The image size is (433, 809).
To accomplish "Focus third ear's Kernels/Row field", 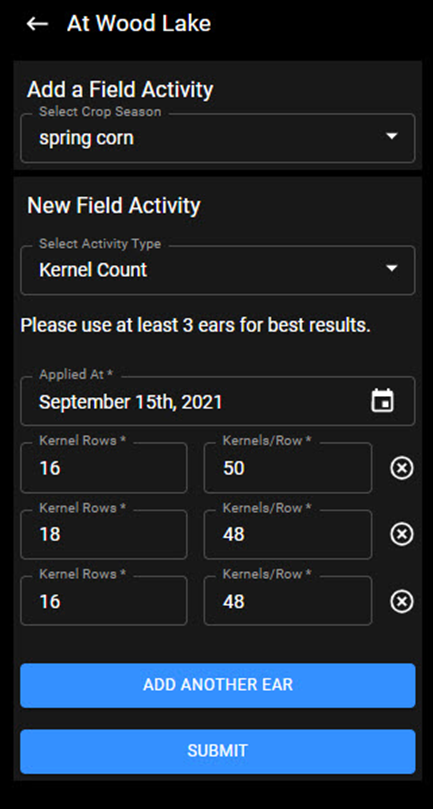I will tap(288, 601).
